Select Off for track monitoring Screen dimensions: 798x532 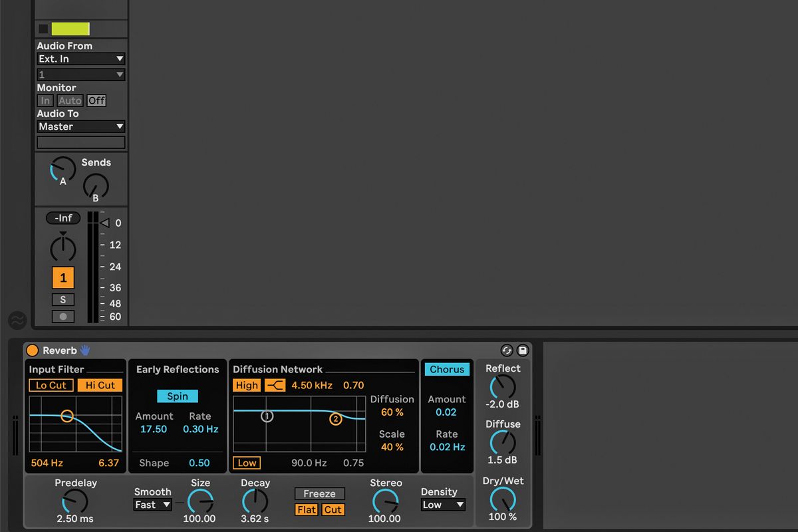tap(96, 100)
